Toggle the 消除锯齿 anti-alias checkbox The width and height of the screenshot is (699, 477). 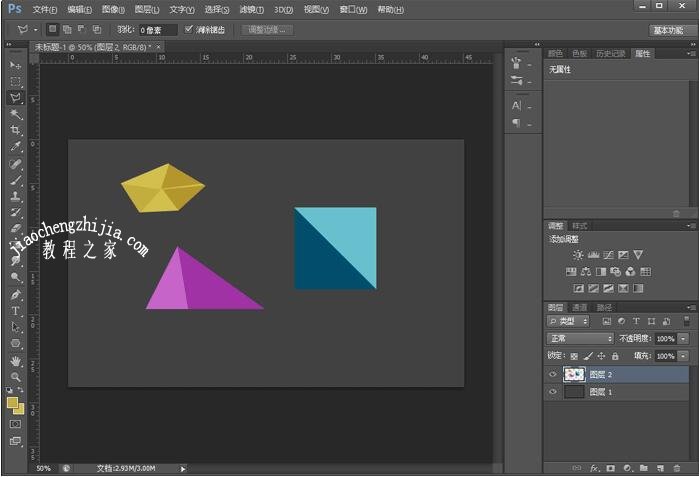[189, 30]
